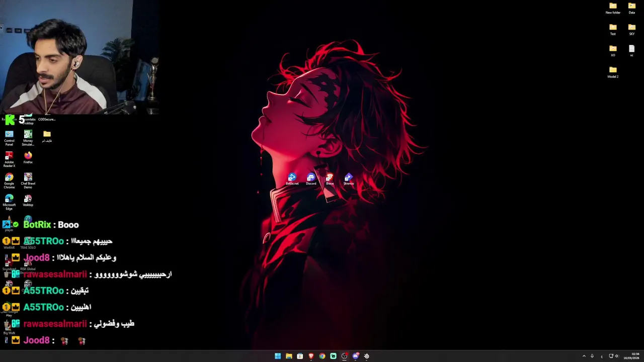Select the SKY folder on desktop
This screenshot has height=362, width=644.
coord(632,30)
